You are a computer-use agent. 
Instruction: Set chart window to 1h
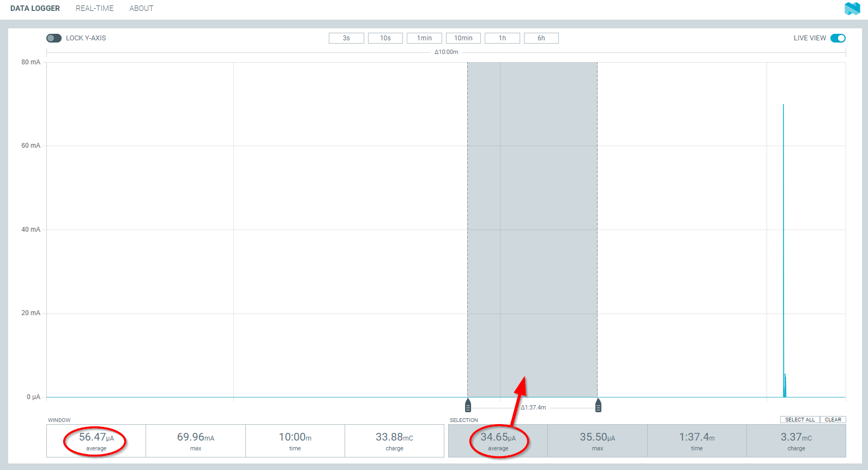click(502, 38)
